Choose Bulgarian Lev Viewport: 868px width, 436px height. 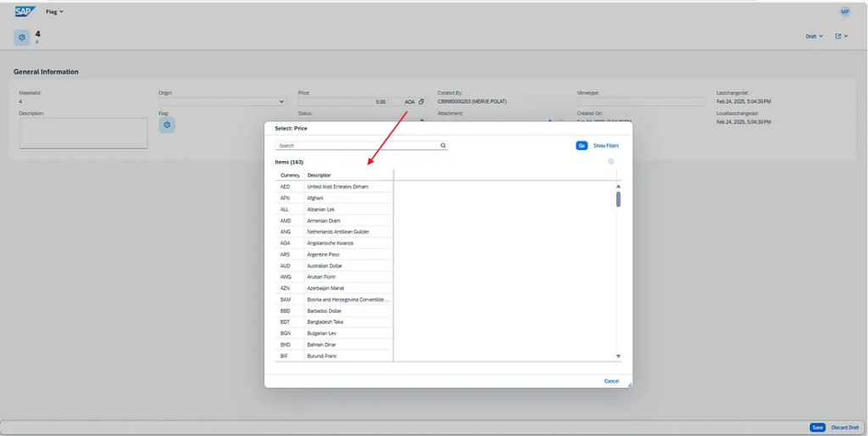[x=321, y=333]
